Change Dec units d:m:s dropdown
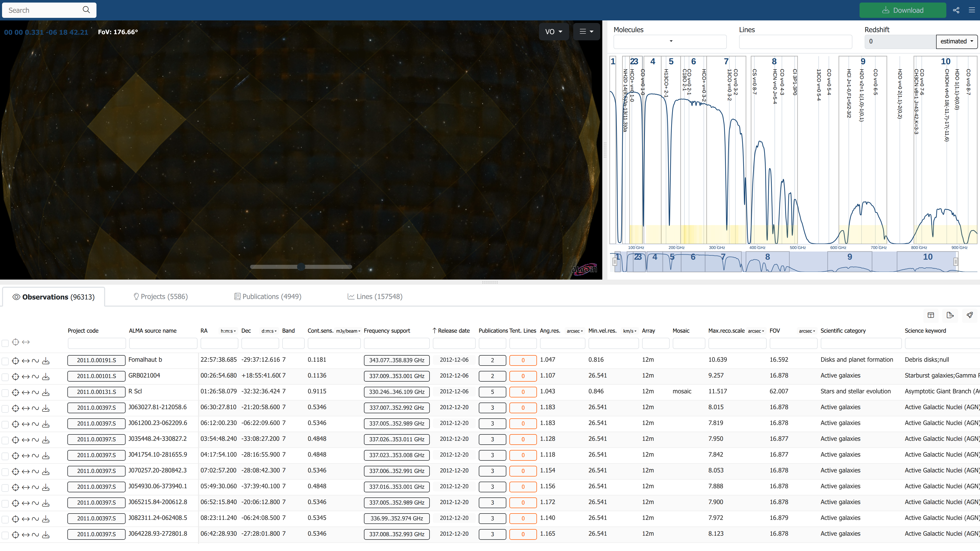Screen dimensions: 980x551 [x=268, y=331]
